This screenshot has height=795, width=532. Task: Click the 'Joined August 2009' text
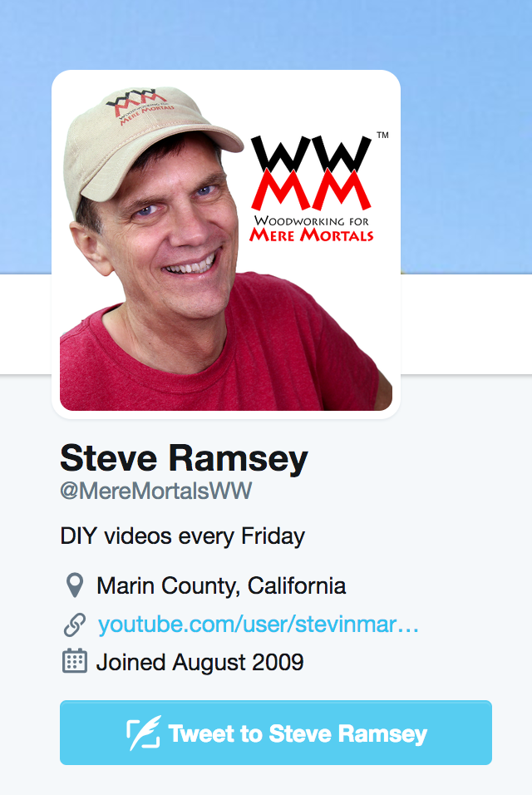coord(199,662)
